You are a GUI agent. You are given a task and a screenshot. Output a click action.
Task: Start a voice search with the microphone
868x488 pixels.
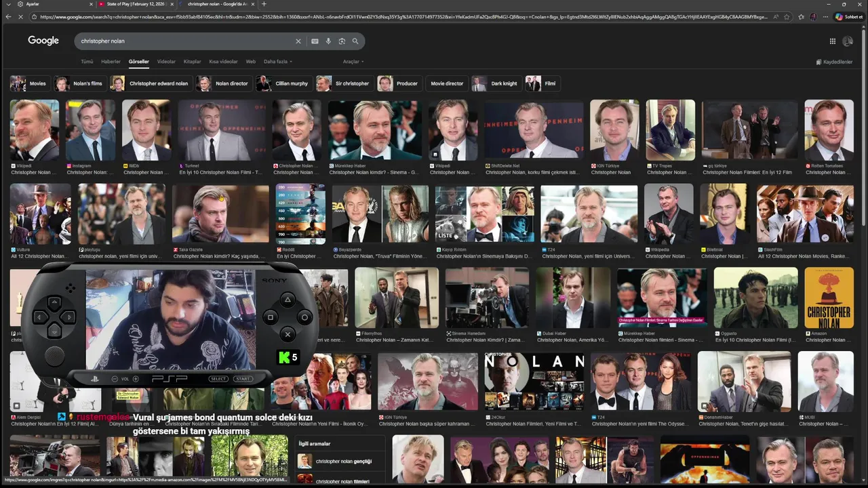(x=328, y=41)
